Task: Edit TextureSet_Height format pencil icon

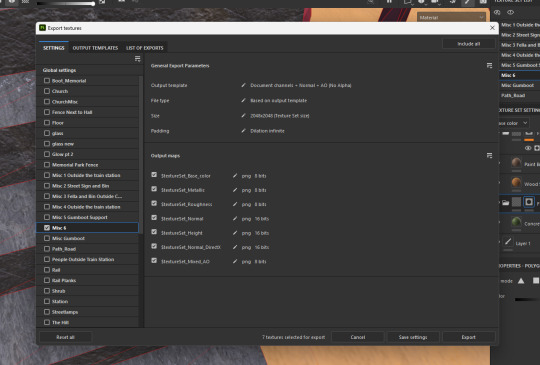Action: pyautogui.click(x=235, y=233)
